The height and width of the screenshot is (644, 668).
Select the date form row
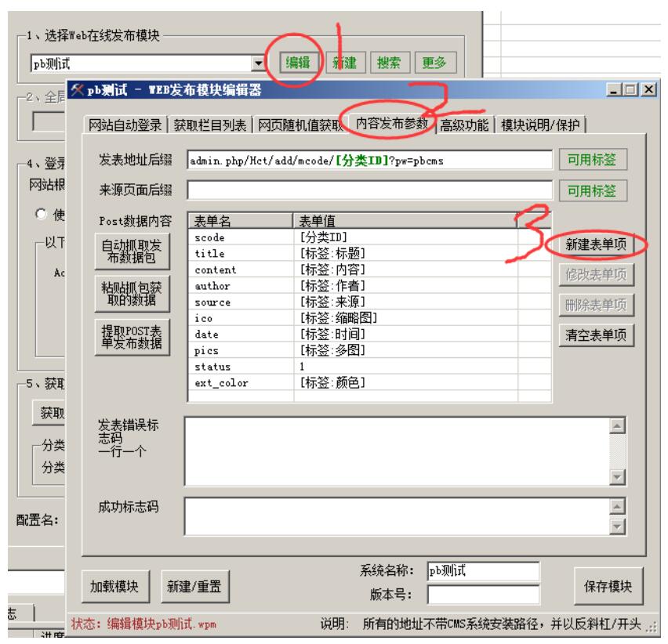click(x=369, y=334)
